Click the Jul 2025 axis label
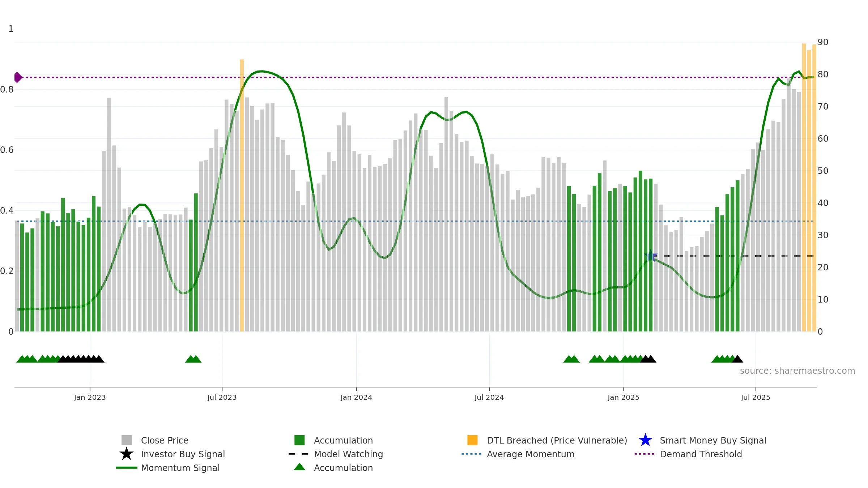The height and width of the screenshot is (488, 868). click(756, 398)
